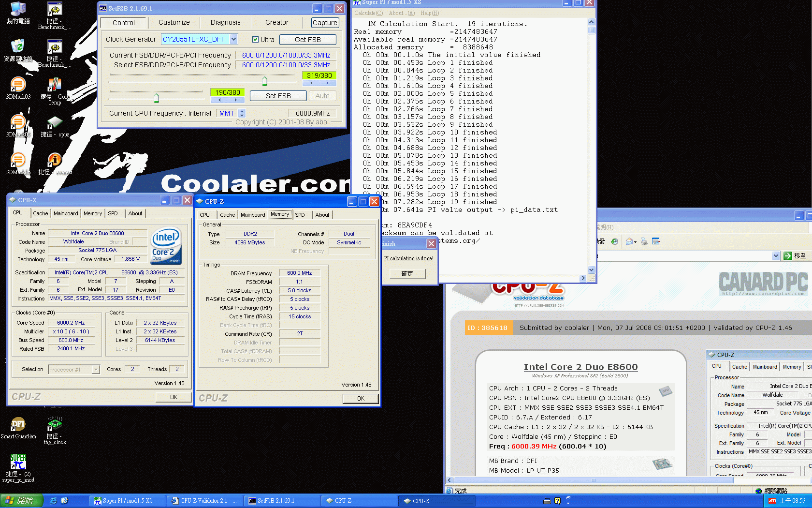Launch the thg_clock shortcut icon
This screenshot has height=508, width=812.
[x=55, y=431]
